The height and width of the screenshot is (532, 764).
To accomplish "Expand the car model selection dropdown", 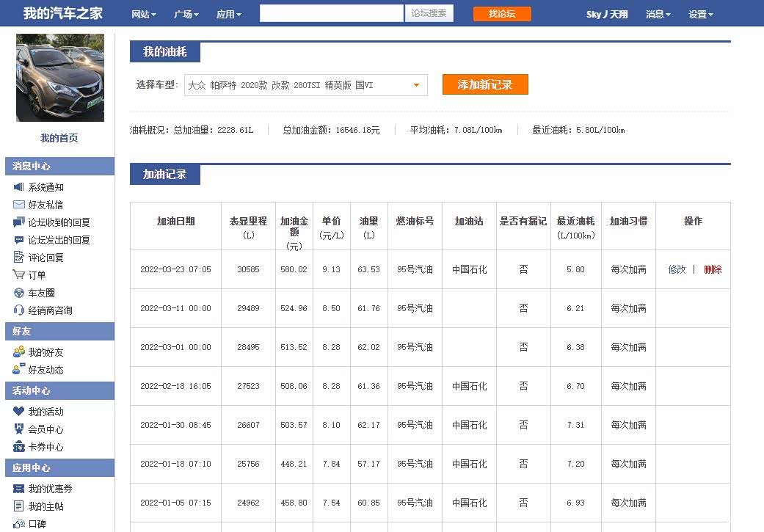I will pyautogui.click(x=416, y=85).
